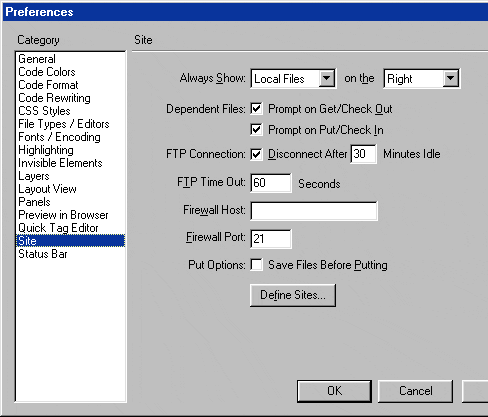Select Code Colors category

tap(47, 72)
